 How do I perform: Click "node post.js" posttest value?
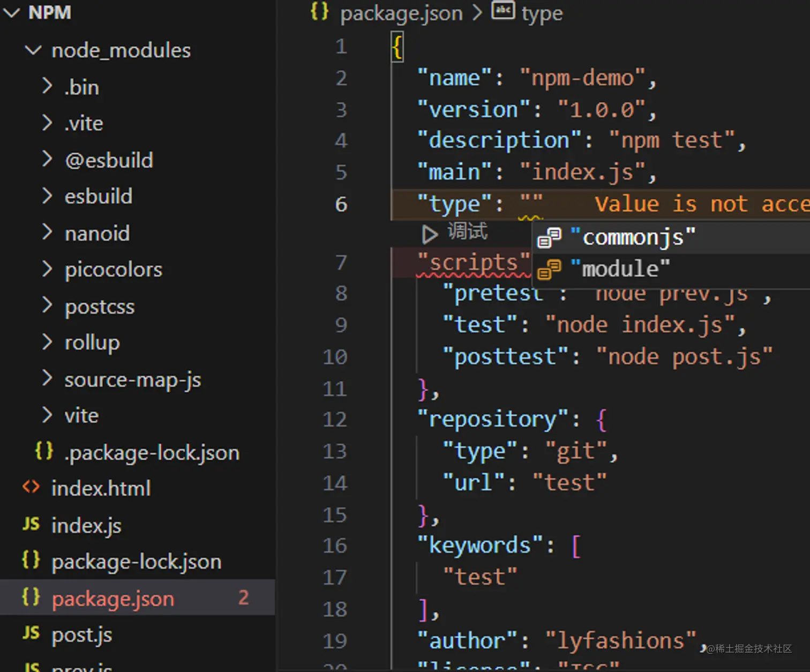(685, 357)
